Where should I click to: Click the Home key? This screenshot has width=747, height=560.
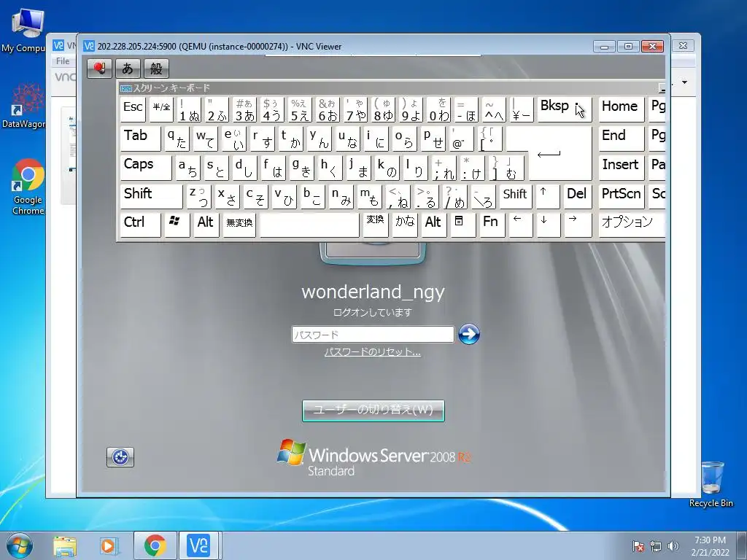point(622,109)
